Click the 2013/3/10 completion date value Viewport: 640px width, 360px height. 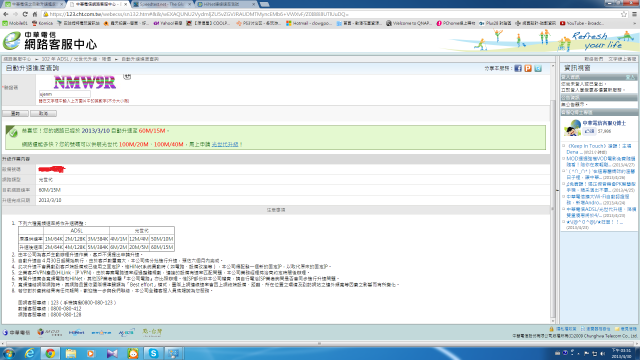50,200
